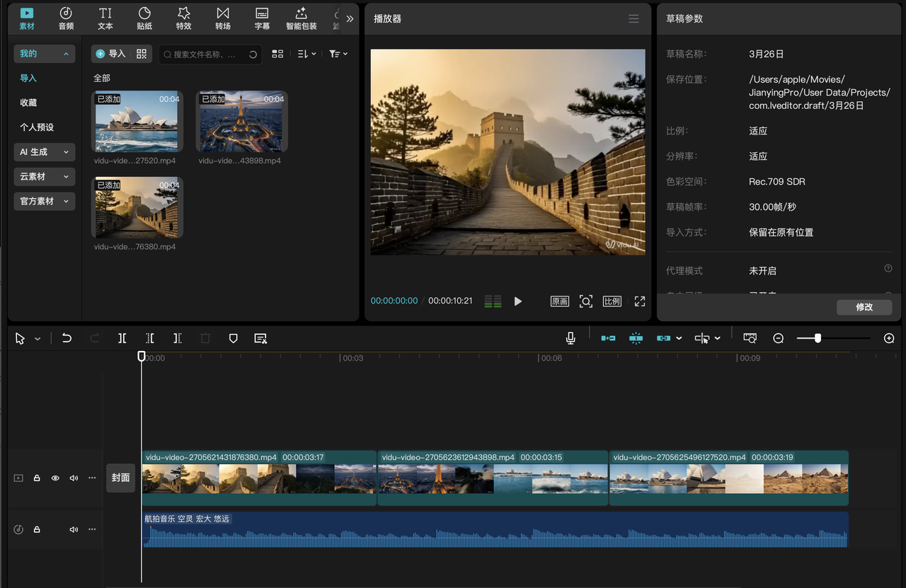Click the microphone record voiceover icon
The width and height of the screenshot is (906, 588).
[x=570, y=338]
